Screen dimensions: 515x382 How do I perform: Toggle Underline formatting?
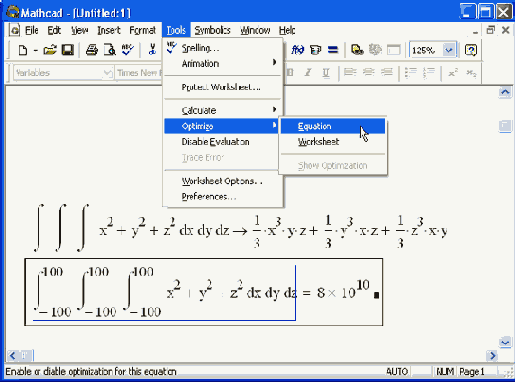pos(326,72)
